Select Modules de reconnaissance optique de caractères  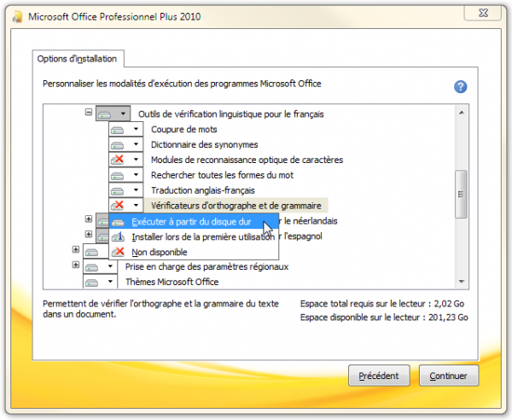click(247, 160)
